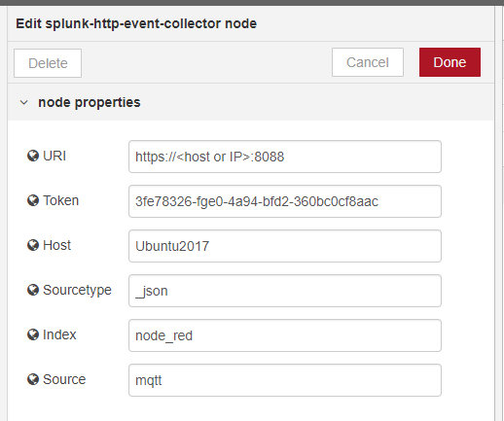The width and height of the screenshot is (504, 421).
Task: Click the globe icon beside Sourcetype
Action: click(33, 290)
